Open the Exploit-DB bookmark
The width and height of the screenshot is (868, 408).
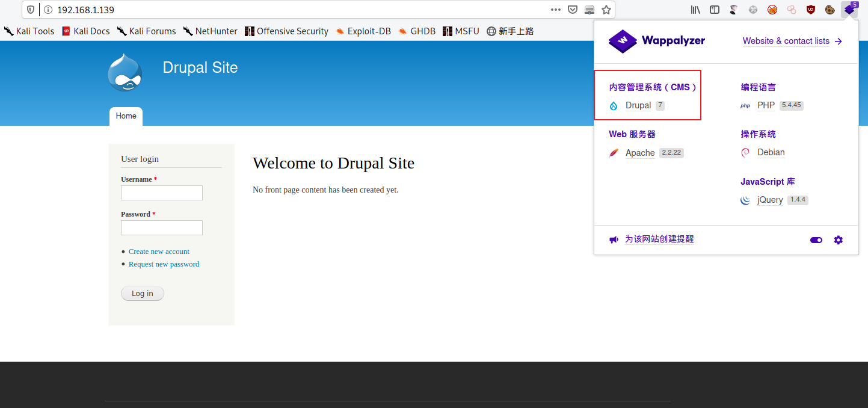pyautogui.click(x=363, y=31)
